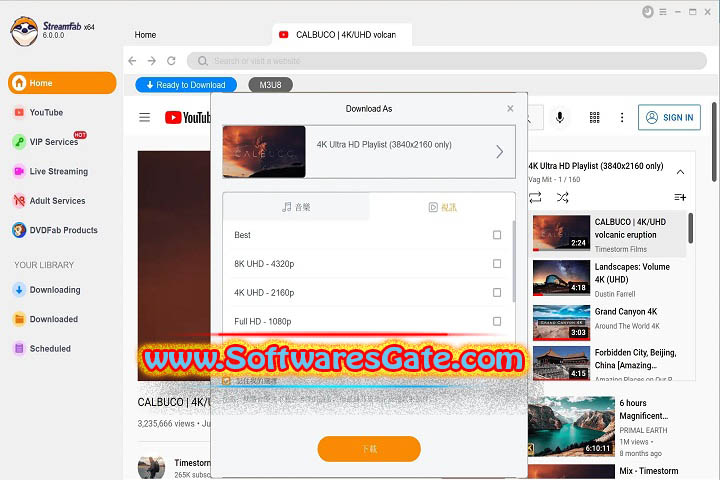Save the playlist with the add icon
Viewport: 720px width, 480px height.
[x=680, y=197]
